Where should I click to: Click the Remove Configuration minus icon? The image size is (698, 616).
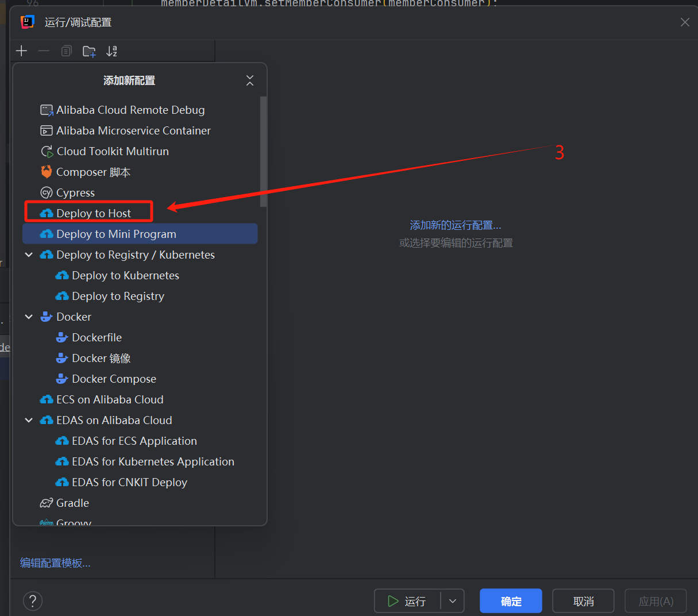[x=44, y=51]
